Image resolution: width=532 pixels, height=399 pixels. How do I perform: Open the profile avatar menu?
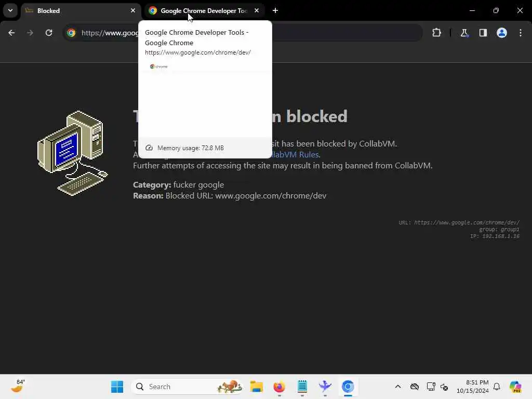tap(502, 33)
